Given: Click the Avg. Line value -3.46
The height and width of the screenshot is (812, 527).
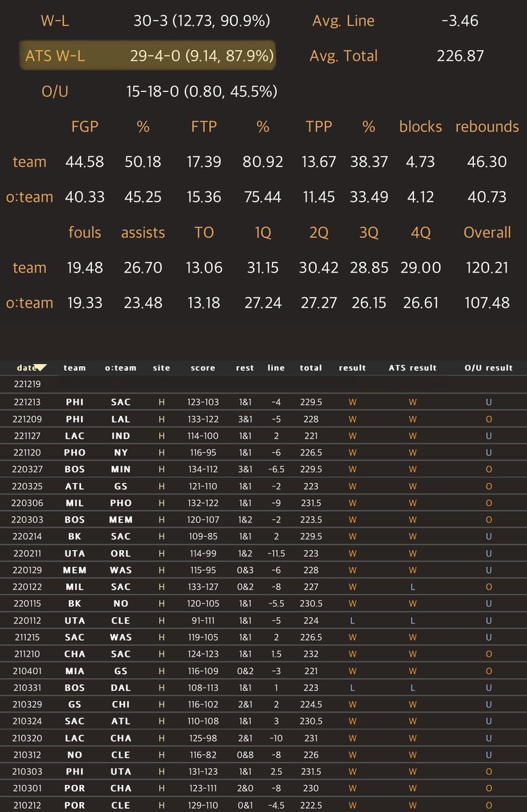Looking at the screenshot, I should tap(459, 21).
